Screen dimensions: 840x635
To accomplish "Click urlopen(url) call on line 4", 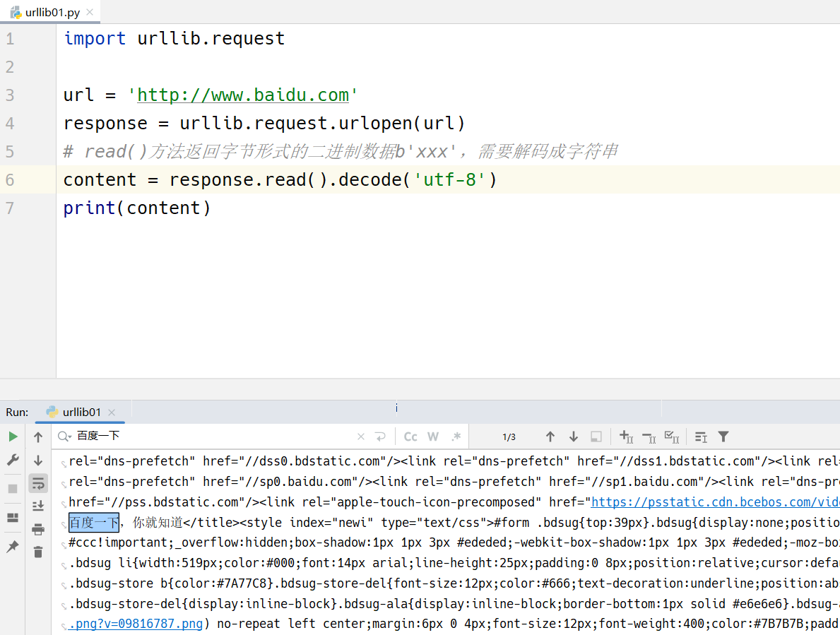I will coord(402,123).
